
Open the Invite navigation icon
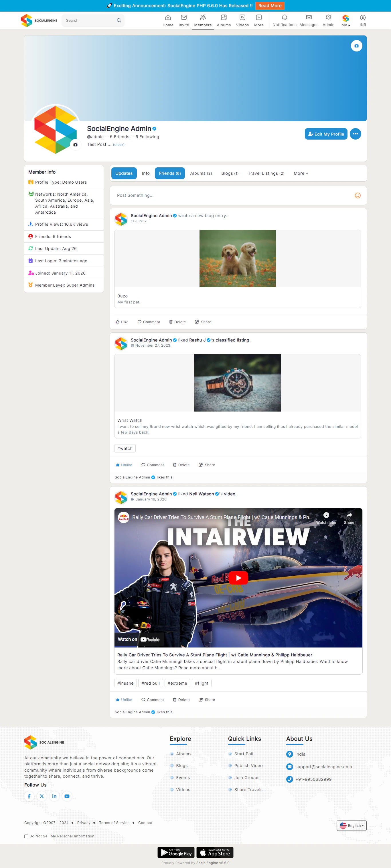183,21
